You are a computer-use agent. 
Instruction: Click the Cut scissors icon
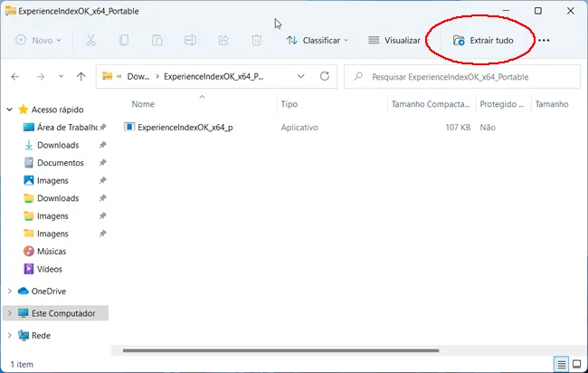[90, 40]
